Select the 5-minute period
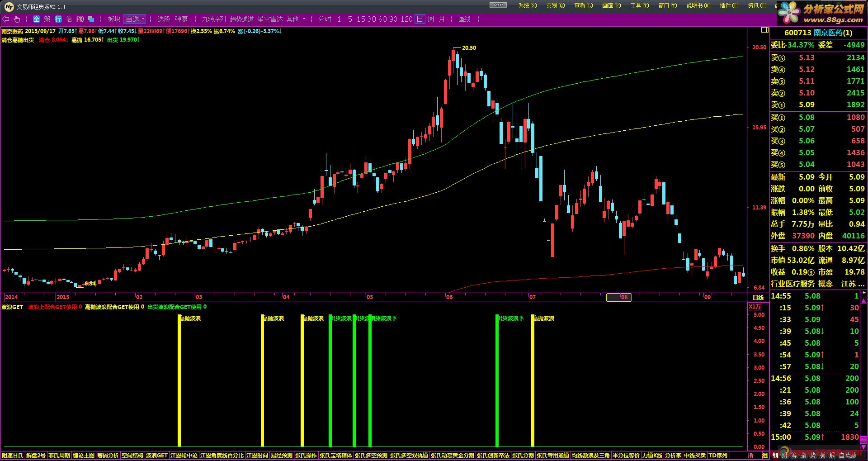The height and width of the screenshot is (461, 868). [350, 19]
